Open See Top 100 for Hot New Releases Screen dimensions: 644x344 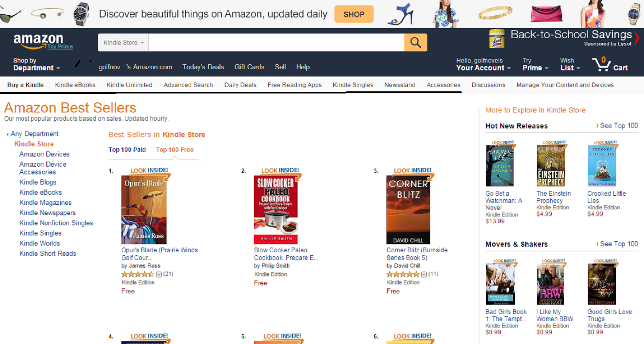(617, 126)
